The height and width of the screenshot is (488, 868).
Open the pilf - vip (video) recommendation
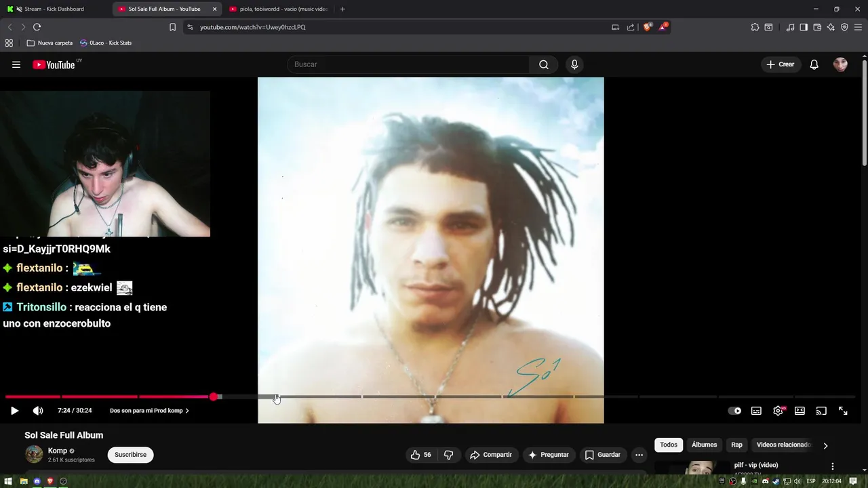755,465
